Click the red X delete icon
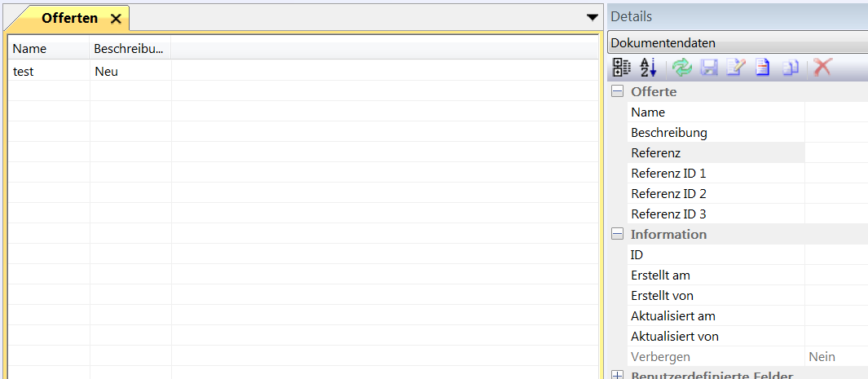The height and width of the screenshot is (379, 868). tap(822, 68)
